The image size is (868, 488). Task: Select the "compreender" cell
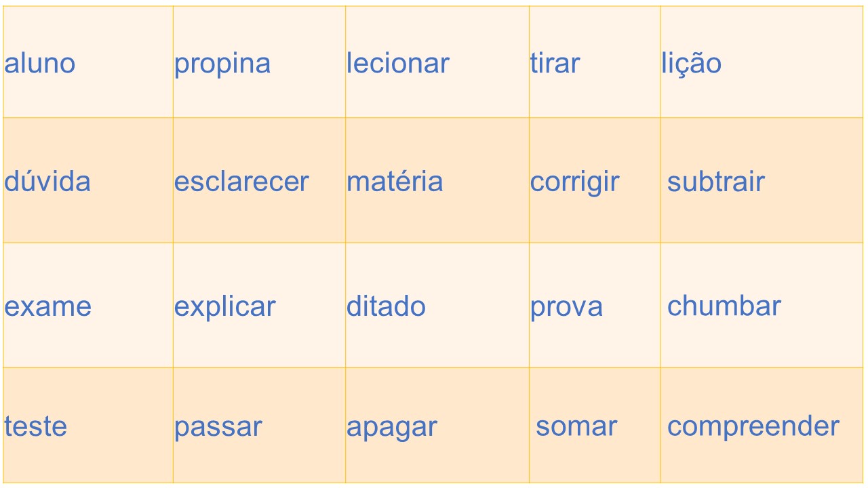[753, 427]
